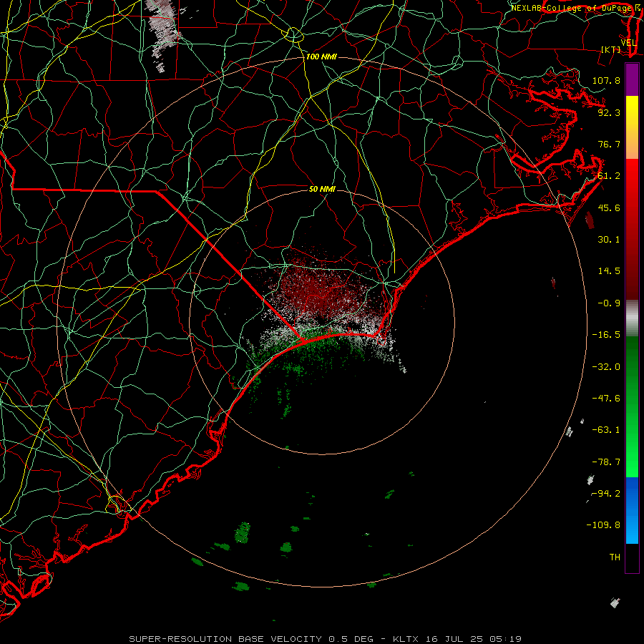The image size is (644, 644).
Task: Click the -78.7 velocity scale value
Action: 606,462
